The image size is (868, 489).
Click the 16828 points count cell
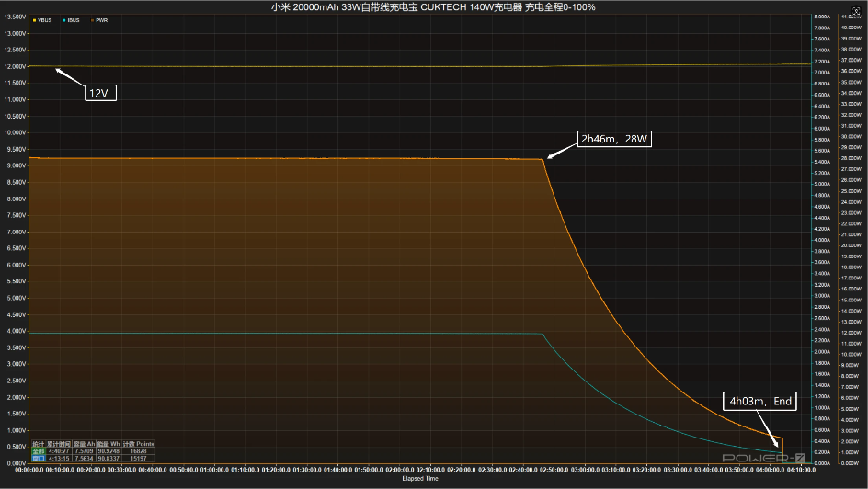click(139, 450)
